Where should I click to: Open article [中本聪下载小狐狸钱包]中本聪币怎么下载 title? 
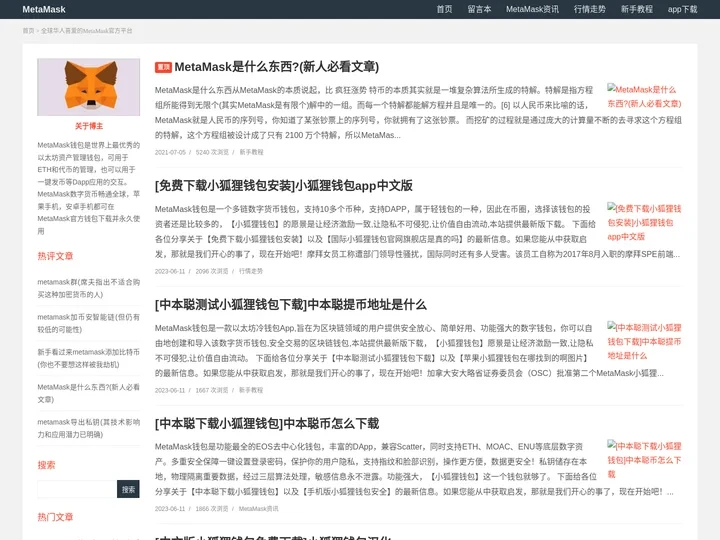point(267,423)
